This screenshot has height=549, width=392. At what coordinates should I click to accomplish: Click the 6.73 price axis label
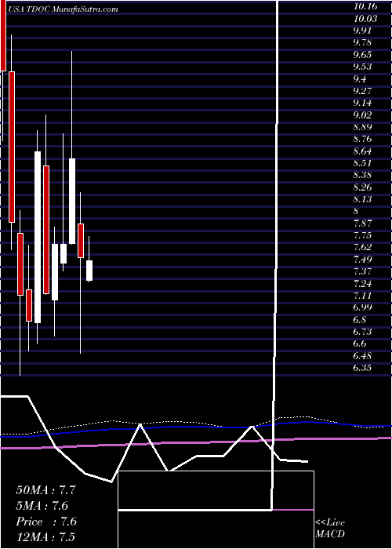(x=362, y=332)
